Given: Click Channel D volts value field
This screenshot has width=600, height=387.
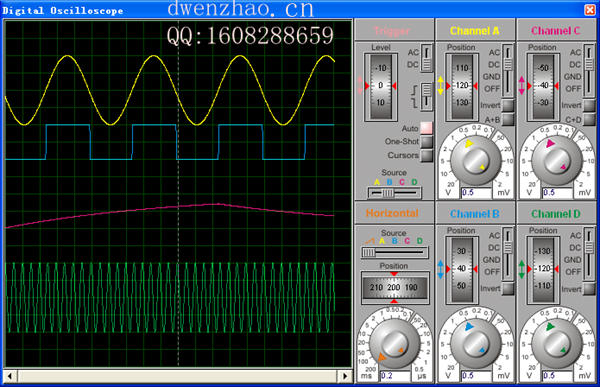Looking at the screenshot, I should point(557,376).
